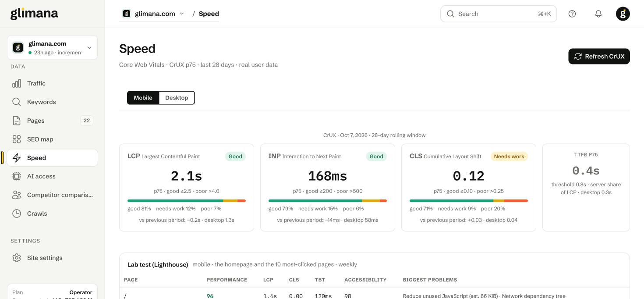Screen dimensions: 644x299
Task: Click the AI access chip icon
Action: (17, 176)
